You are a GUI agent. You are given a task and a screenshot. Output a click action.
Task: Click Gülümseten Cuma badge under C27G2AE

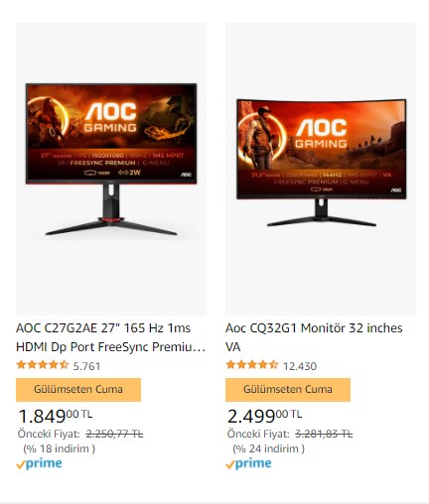click(78, 390)
